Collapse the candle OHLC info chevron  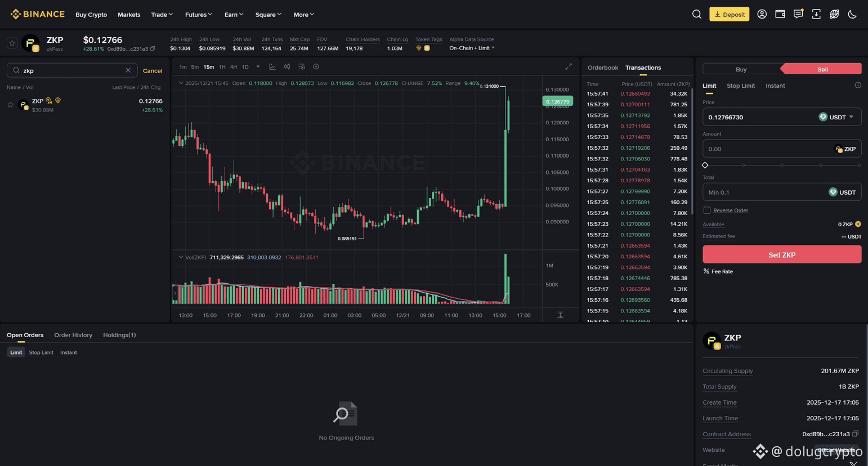pos(181,83)
